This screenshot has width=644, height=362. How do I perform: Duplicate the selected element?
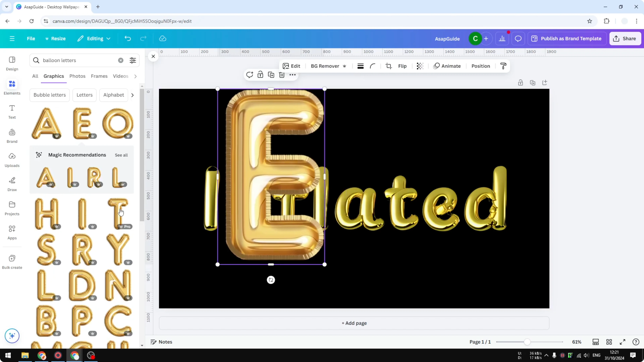click(271, 75)
